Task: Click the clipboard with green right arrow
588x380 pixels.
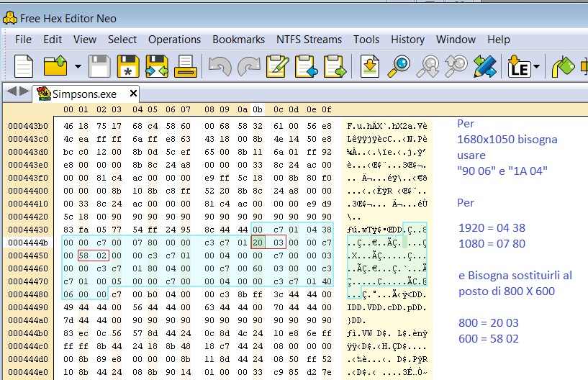Action: [x=335, y=66]
